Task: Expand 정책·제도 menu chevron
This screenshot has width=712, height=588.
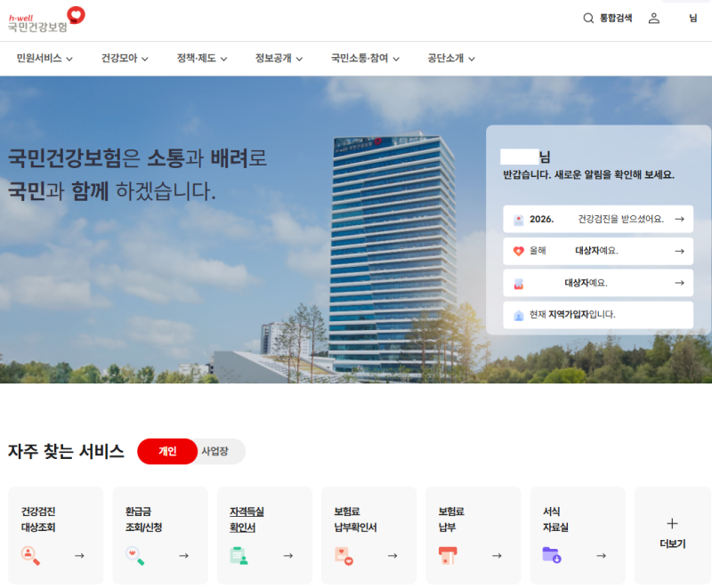Action: click(x=224, y=59)
